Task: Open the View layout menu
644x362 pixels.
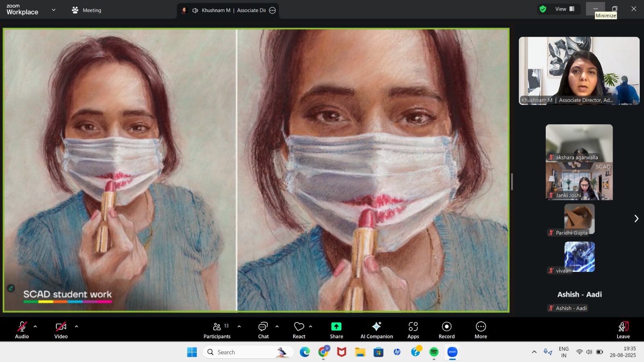Action: tap(565, 9)
